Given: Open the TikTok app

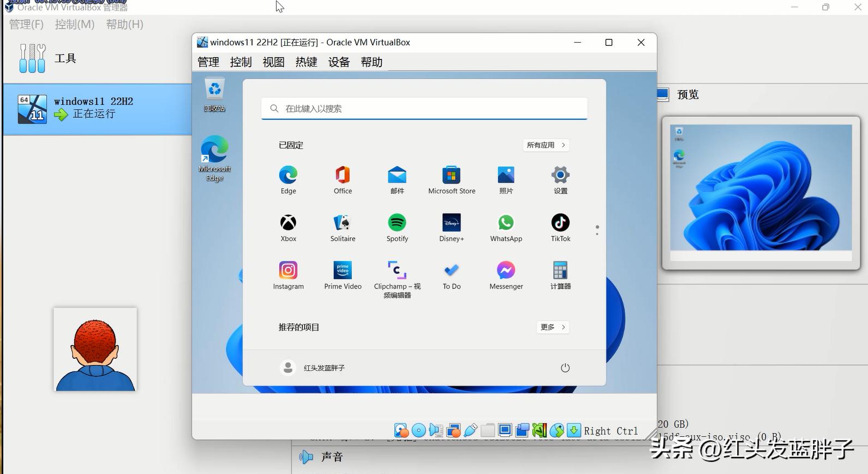Looking at the screenshot, I should [x=560, y=228].
